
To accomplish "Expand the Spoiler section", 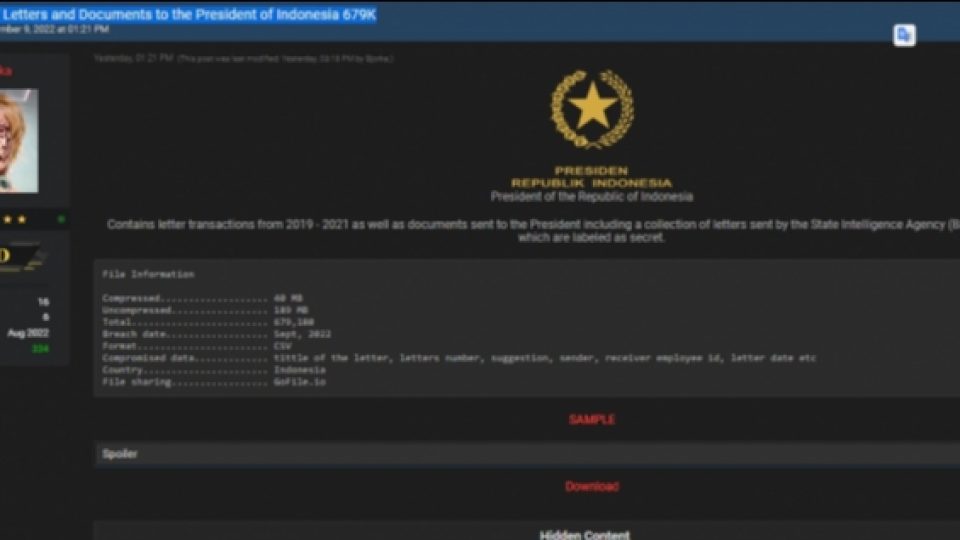I will click(527, 454).
